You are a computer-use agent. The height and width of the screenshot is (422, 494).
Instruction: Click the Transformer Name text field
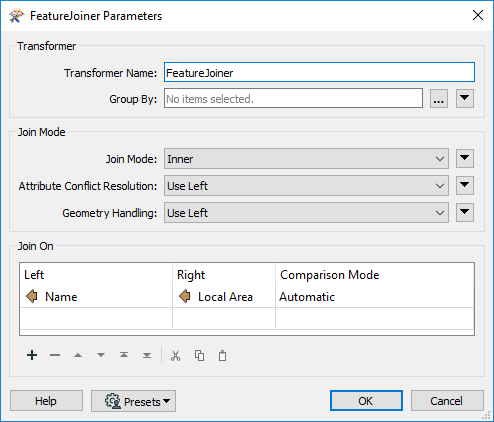click(319, 72)
